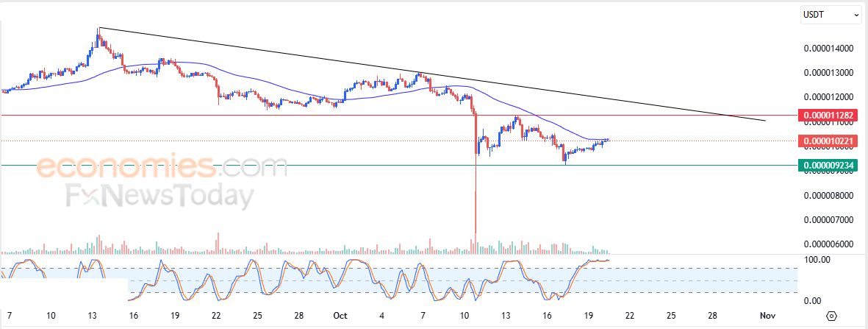Open the chart settings hexagon icon
Viewport: 868px width, 329px height.
831,316
